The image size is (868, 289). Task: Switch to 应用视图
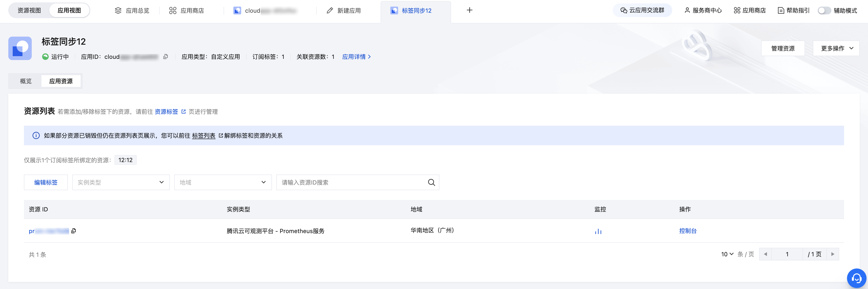point(69,10)
